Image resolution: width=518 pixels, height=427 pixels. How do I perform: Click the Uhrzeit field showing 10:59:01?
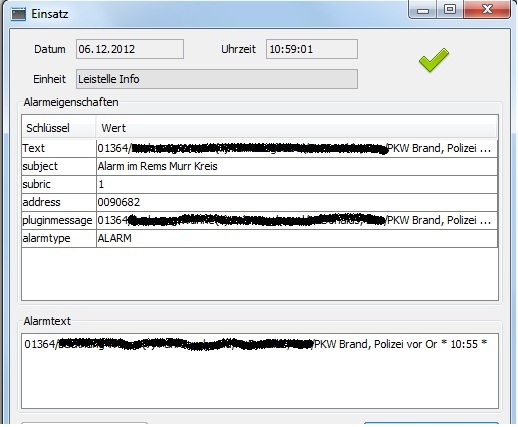[x=312, y=49]
